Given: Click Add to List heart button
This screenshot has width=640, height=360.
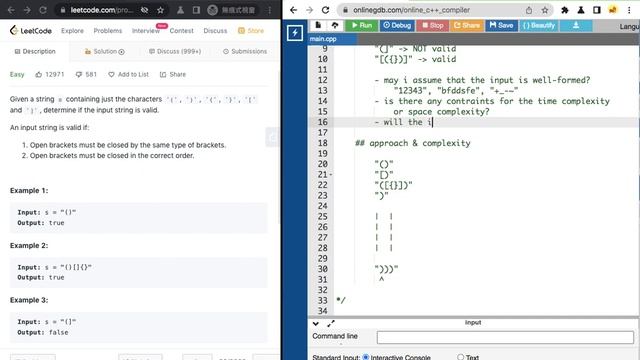Looking at the screenshot, I should 129,74.
